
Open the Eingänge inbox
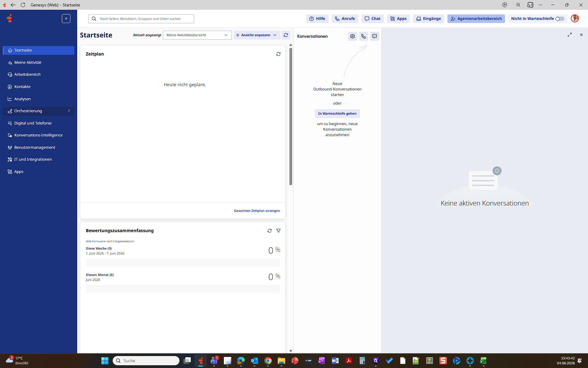pos(428,19)
